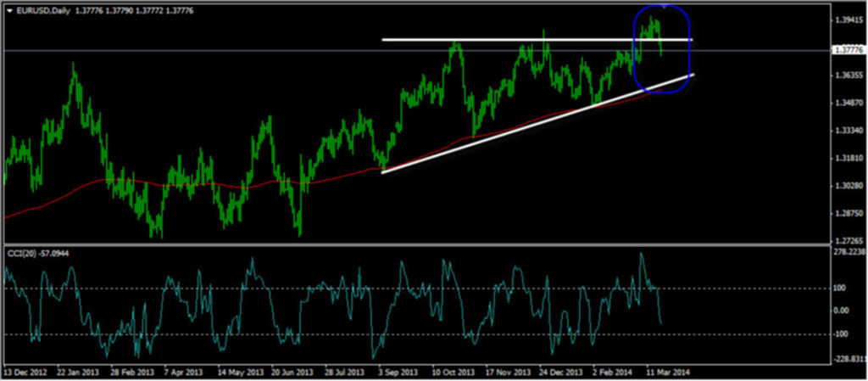The image size is (868, 381).
Task: Click the 3 Sep 2013 date label
Action: [x=396, y=373]
